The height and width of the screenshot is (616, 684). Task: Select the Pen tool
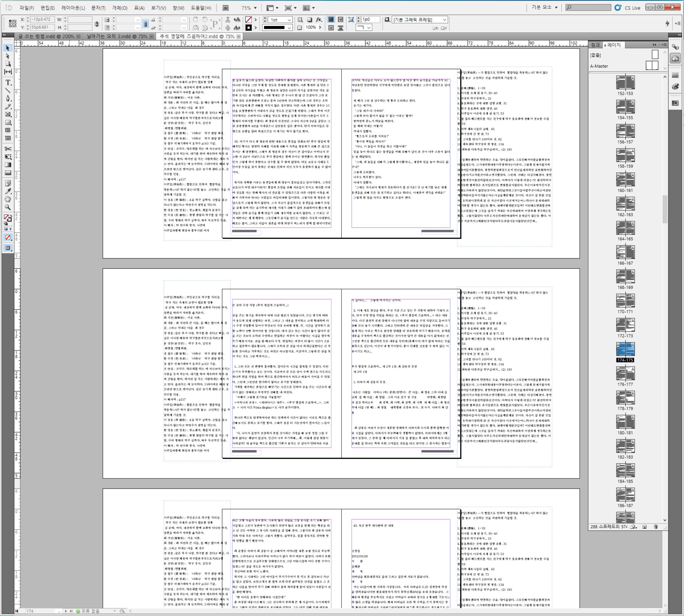[x=8, y=98]
